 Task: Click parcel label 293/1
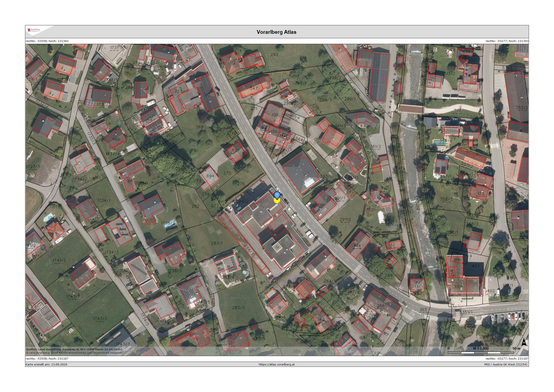(326, 176)
